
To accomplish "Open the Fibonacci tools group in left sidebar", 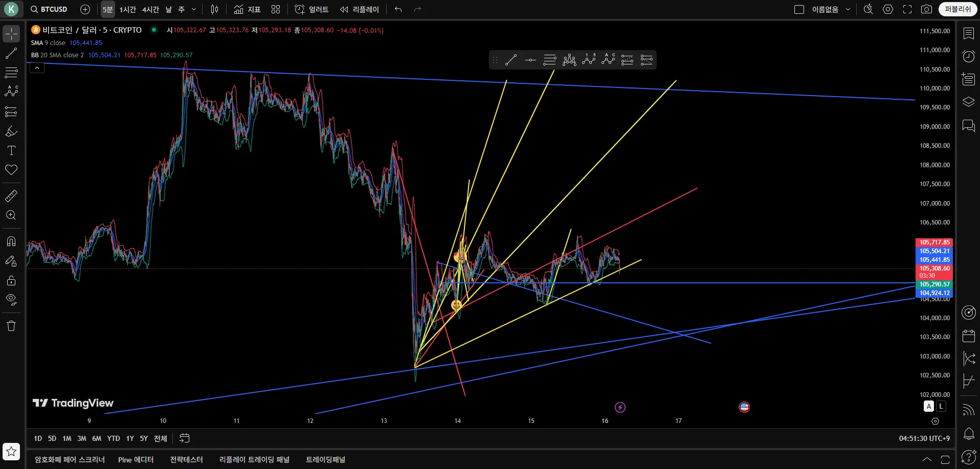I will click(11, 73).
